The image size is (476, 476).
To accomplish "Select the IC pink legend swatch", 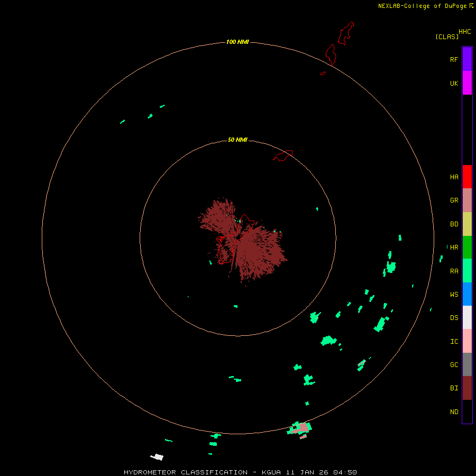I will 467,341.
